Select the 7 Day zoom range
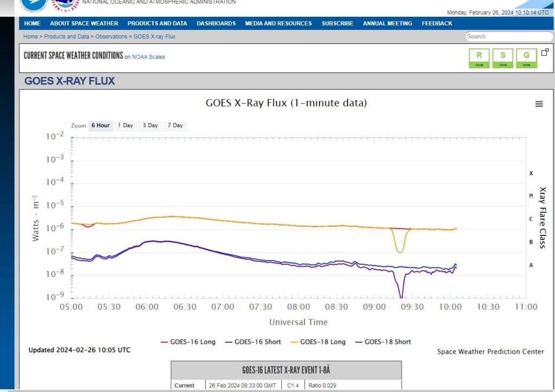The image size is (555, 392). (175, 126)
